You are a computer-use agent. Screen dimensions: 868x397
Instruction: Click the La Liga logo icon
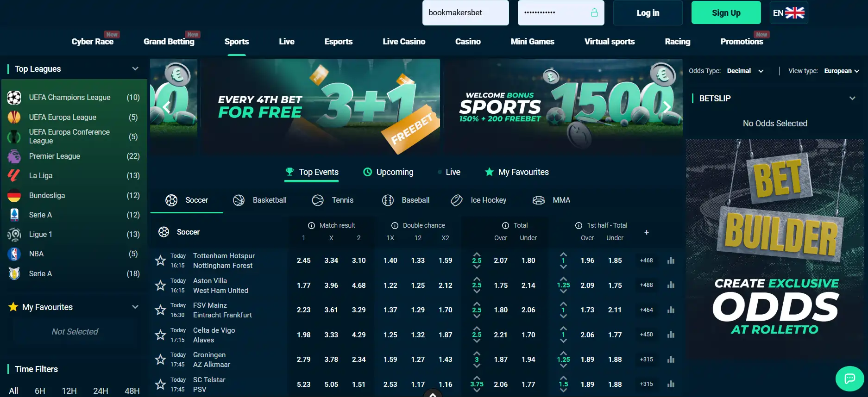(14, 176)
